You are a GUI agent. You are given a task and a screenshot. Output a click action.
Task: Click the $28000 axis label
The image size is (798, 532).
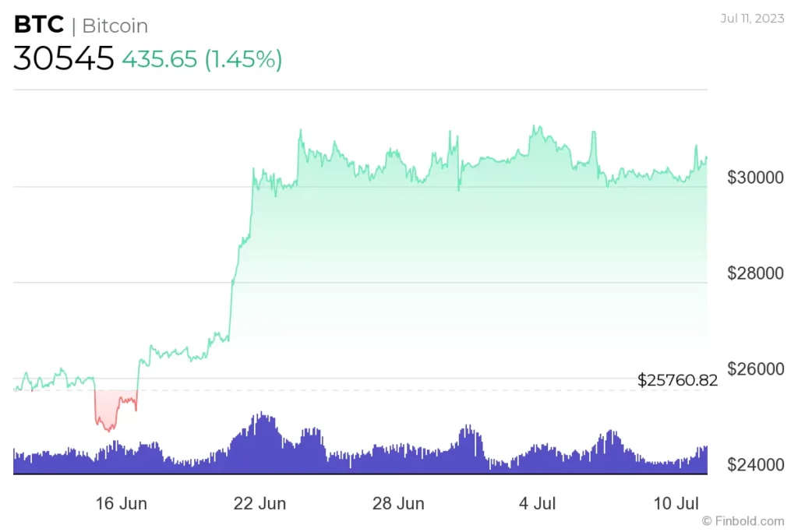pos(755,273)
